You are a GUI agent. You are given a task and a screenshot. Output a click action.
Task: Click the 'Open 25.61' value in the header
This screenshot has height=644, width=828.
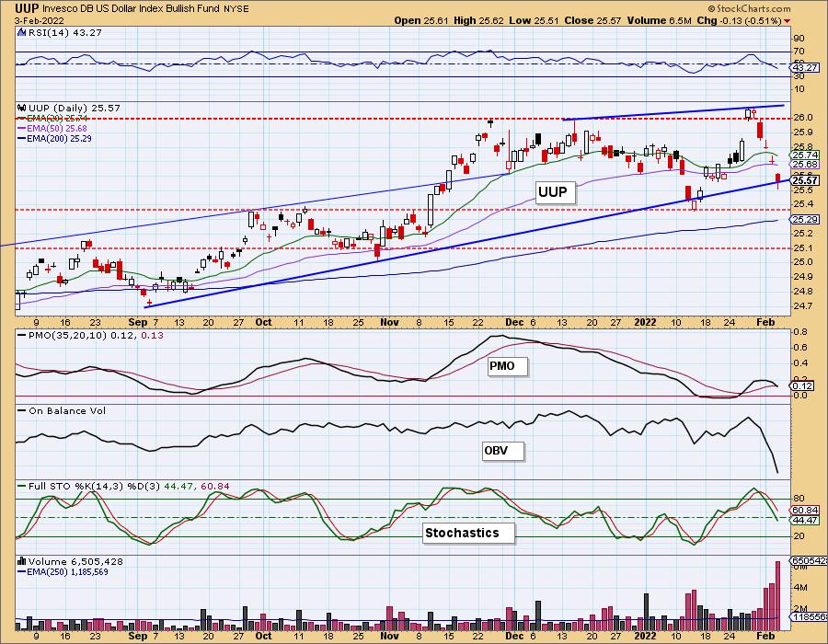point(420,20)
